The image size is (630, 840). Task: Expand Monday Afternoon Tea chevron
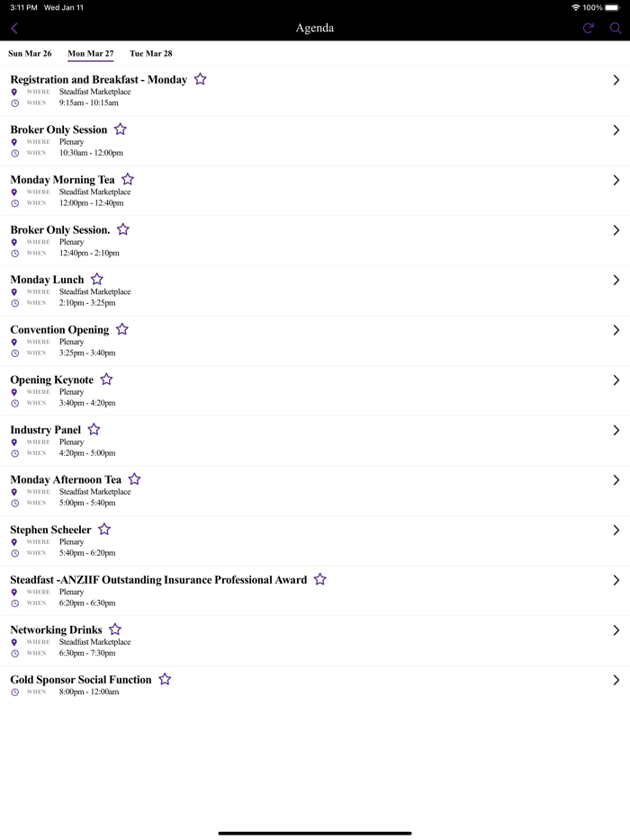(x=616, y=480)
